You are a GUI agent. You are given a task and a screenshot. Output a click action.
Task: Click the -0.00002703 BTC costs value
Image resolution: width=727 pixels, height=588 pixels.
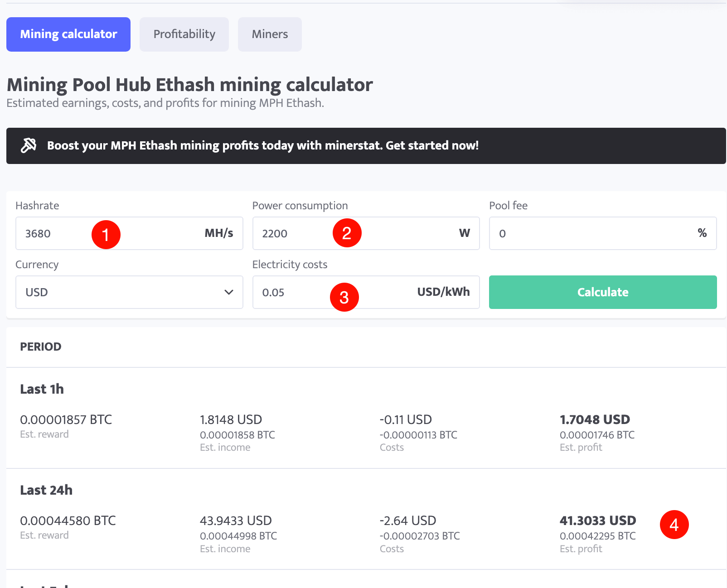pyautogui.click(x=420, y=536)
